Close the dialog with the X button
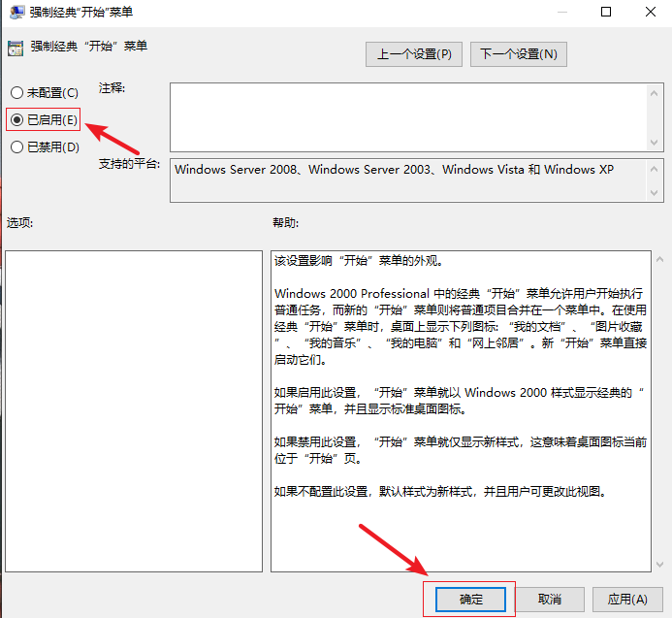The height and width of the screenshot is (618, 672). click(x=650, y=13)
